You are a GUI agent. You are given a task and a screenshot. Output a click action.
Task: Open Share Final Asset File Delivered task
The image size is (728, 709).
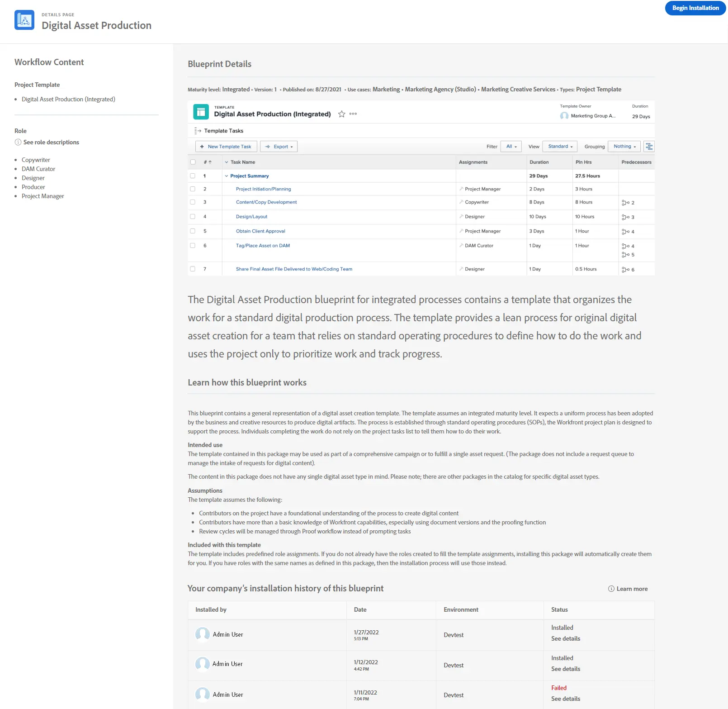pos(294,269)
